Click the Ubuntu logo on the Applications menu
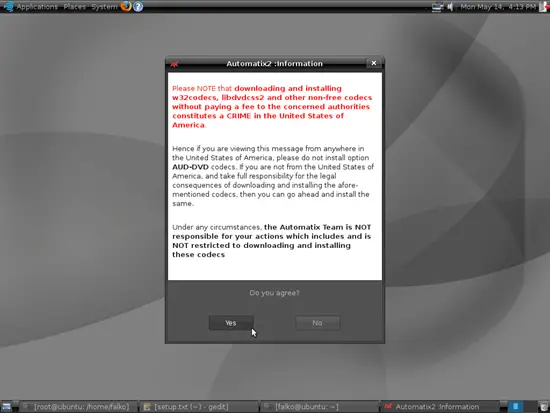This screenshot has width=550, height=413. (x=8, y=6)
